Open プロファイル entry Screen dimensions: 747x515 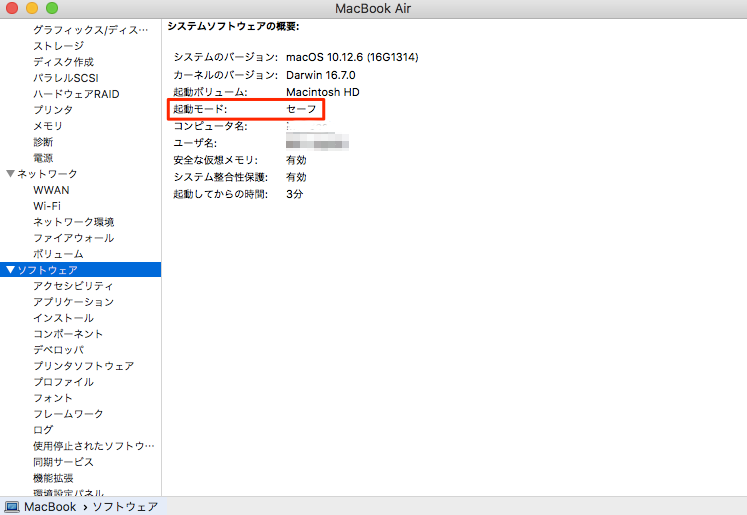[x=63, y=382]
